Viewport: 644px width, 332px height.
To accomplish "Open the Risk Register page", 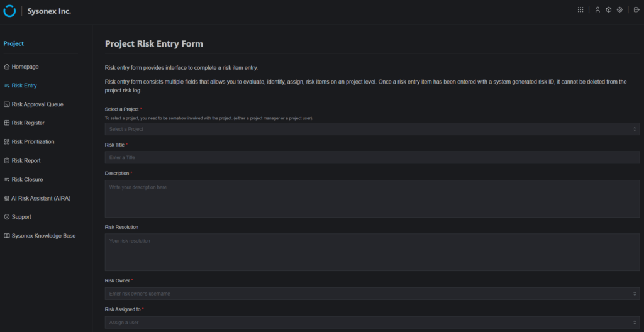I will pos(28,123).
